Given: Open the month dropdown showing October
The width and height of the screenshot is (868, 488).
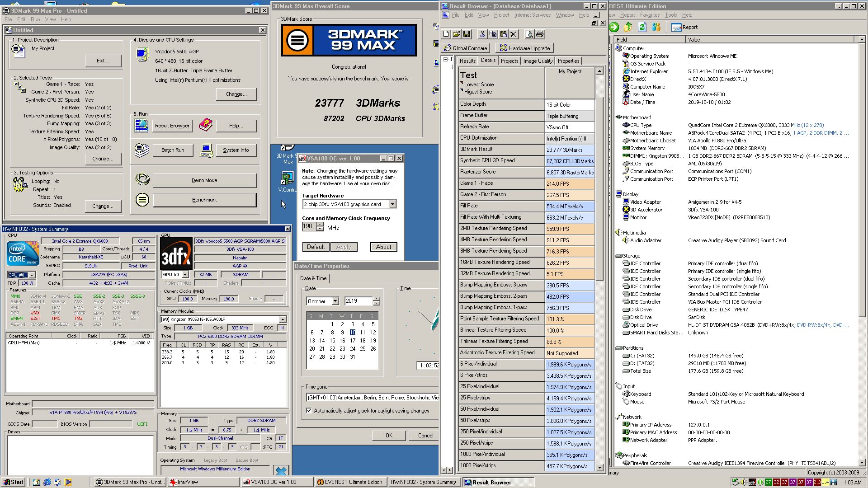Looking at the screenshot, I should pos(335,301).
